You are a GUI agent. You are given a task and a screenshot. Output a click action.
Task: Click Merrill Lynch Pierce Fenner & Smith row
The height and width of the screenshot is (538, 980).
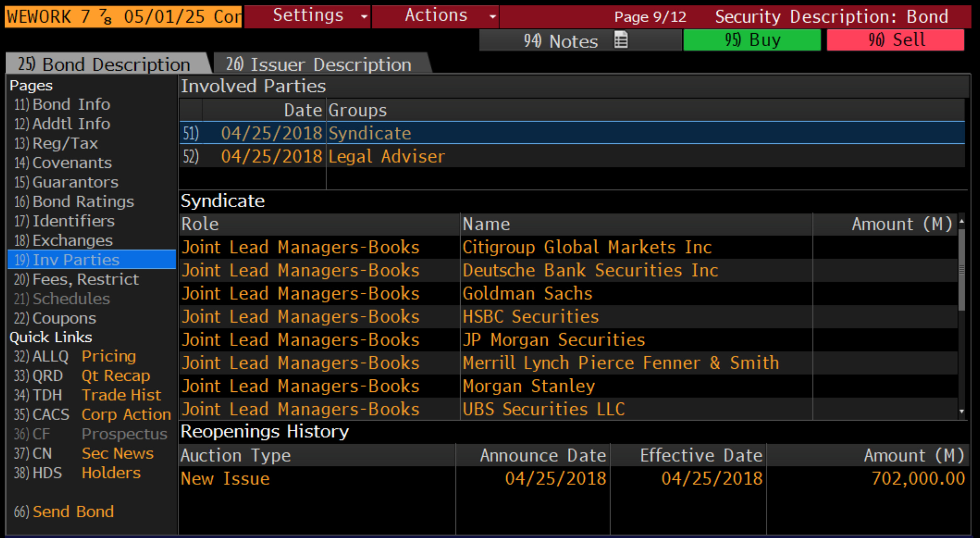pyautogui.click(x=568, y=363)
